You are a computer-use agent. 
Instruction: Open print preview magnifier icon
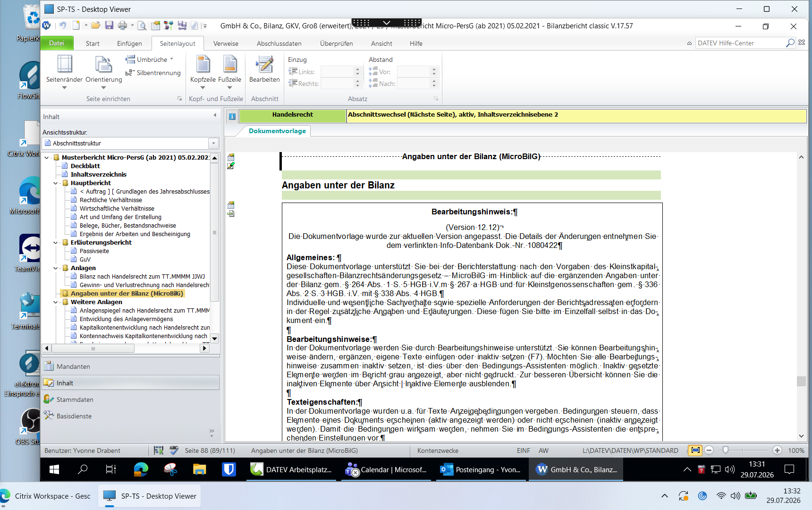pyautogui.click(x=142, y=25)
